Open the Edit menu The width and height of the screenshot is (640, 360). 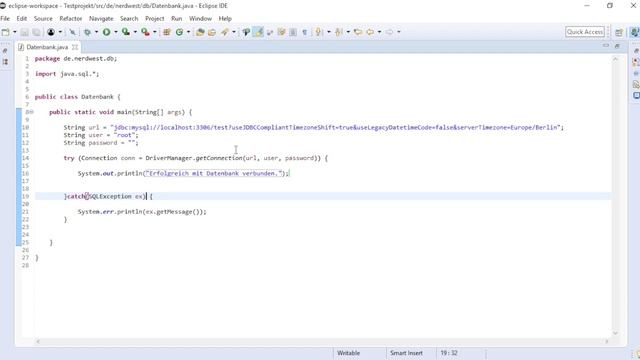[22, 19]
